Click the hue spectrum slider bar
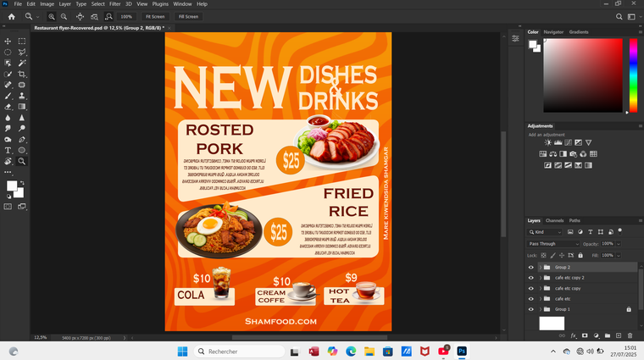 (x=633, y=75)
